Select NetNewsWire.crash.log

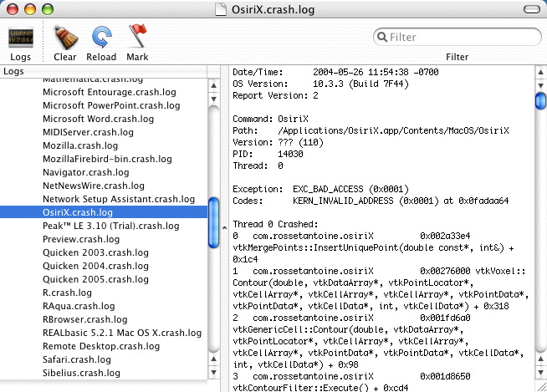coord(94,186)
